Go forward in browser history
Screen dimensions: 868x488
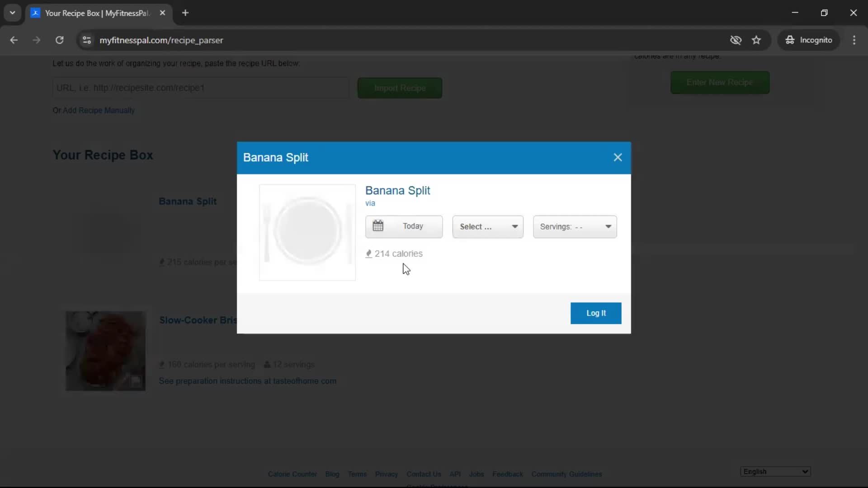click(37, 40)
